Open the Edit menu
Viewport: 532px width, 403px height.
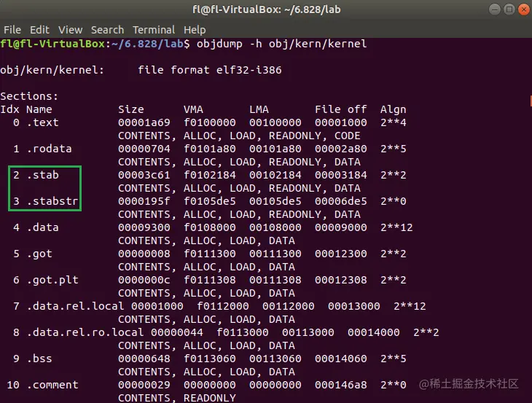click(39, 30)
